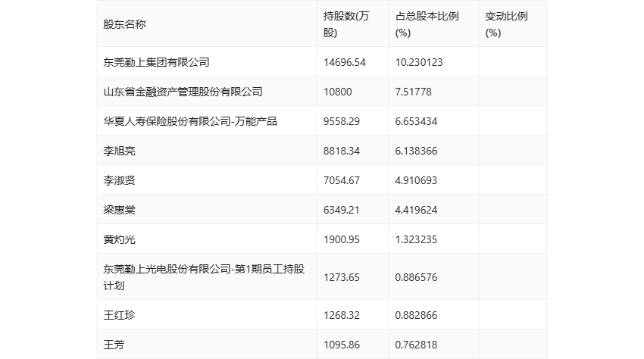Select shareholder 山东省金融资产管理股份有限公司
Viewport: 644px width, 359px height.
tap(183, 92)
